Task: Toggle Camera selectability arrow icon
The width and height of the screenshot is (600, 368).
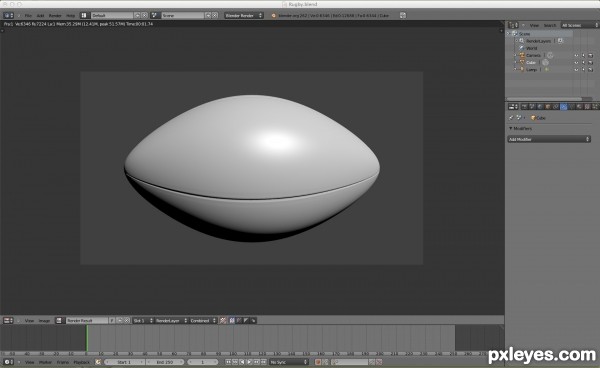Action: point(584,55)
